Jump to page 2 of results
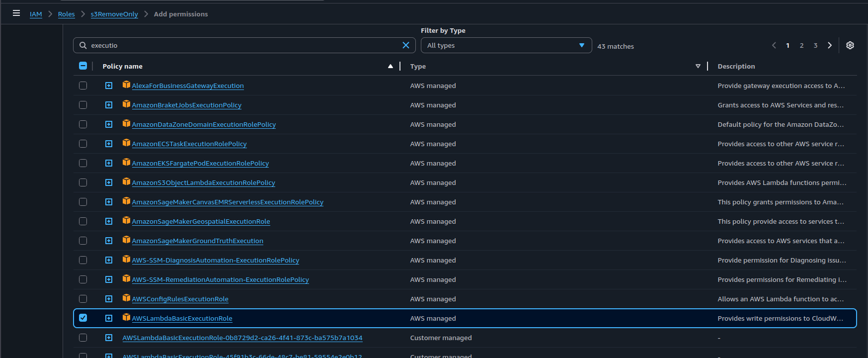This screenshot has width=868, height=358. [x=801, y=45]
